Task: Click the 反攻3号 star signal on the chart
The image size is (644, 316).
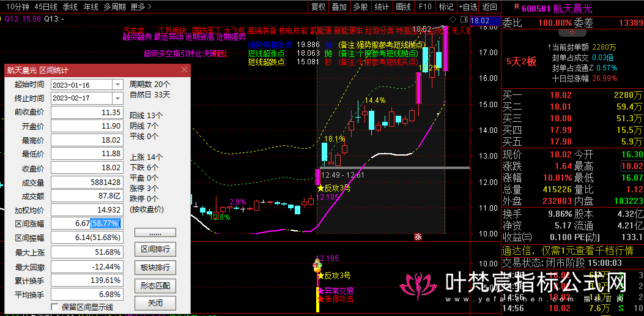Action: click(x=333, y=188)
